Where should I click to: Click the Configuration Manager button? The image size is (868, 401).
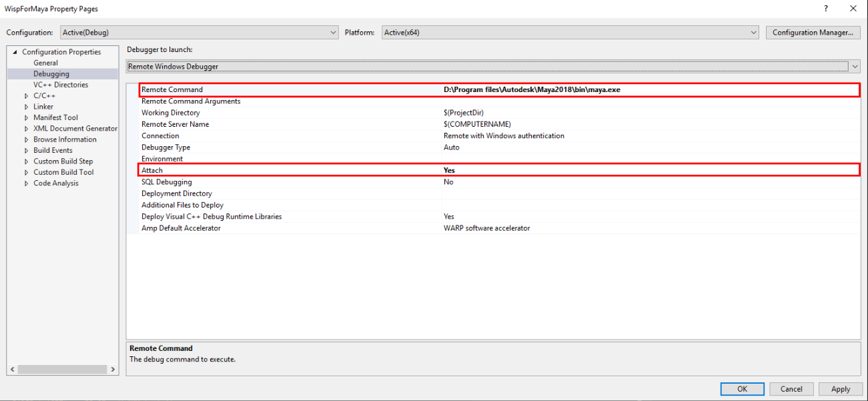point(812,32)
